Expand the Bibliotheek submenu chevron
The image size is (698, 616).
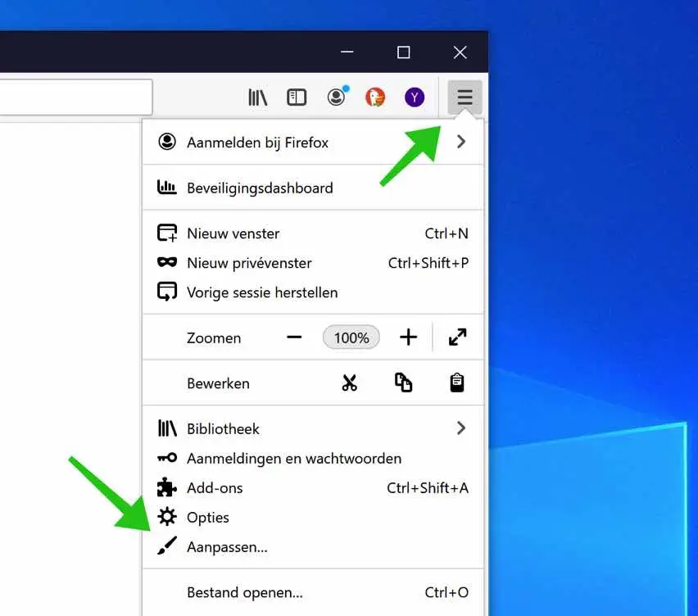tap(461, 428)
